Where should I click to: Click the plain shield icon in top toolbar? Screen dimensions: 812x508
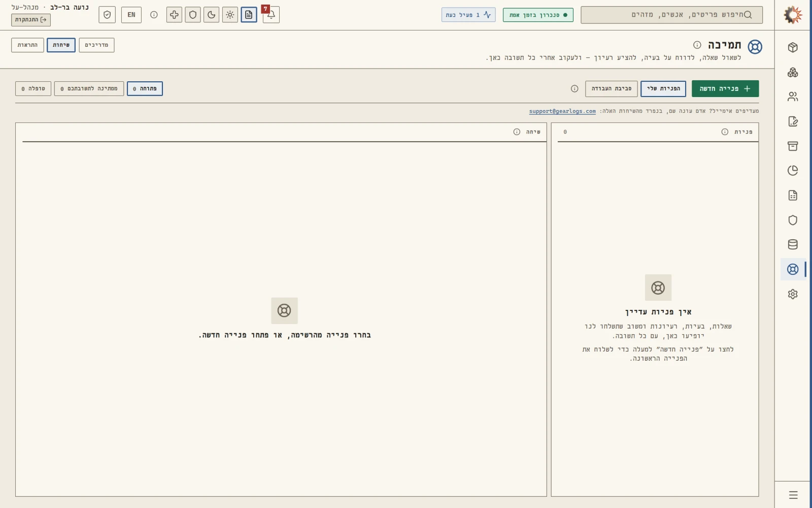[193, 15]
